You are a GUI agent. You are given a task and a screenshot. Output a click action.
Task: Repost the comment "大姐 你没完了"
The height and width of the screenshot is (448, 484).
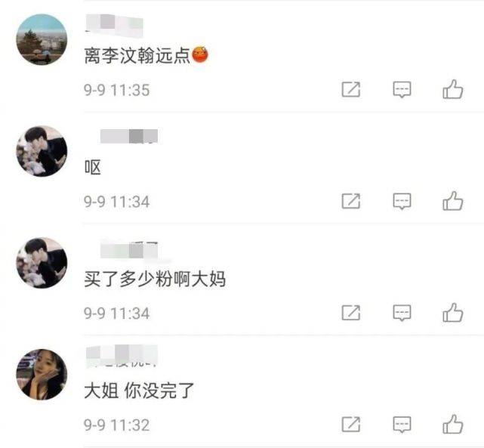[351, 425]
